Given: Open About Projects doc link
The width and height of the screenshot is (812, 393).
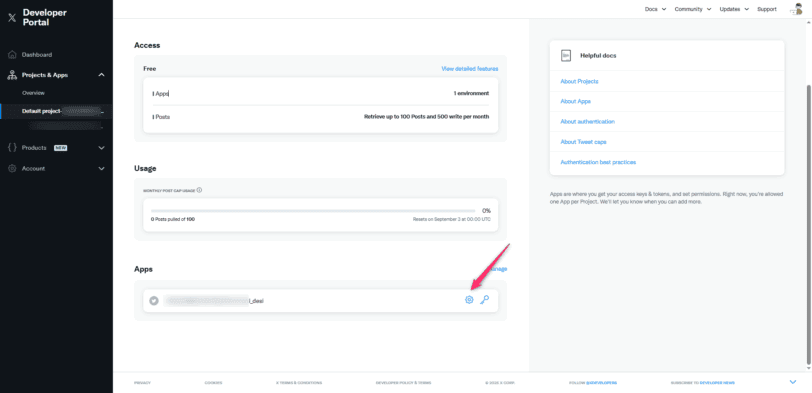Looking at the screenshot, I should [x=579, y=81].
